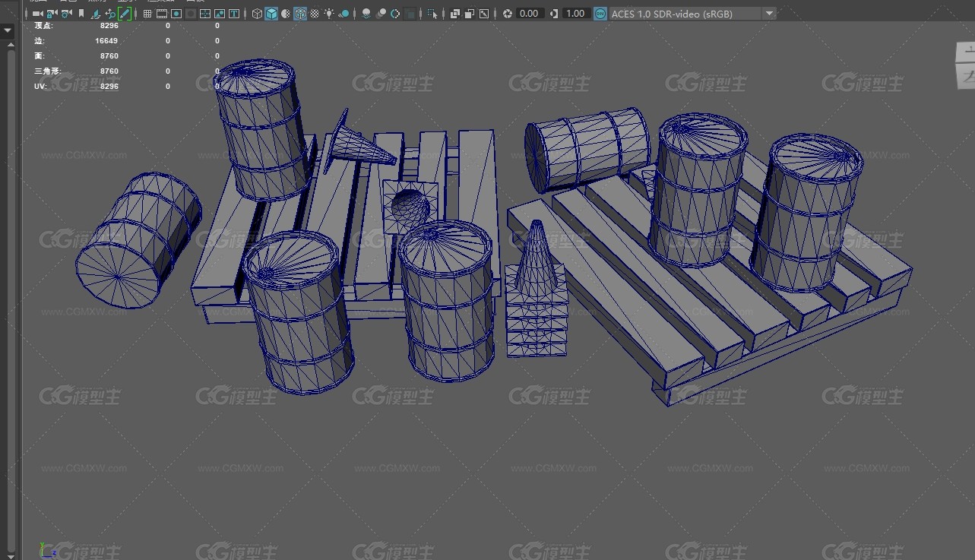
Task: Toggle Multisample Anti-aliasing icon
Action: point(395,14)
